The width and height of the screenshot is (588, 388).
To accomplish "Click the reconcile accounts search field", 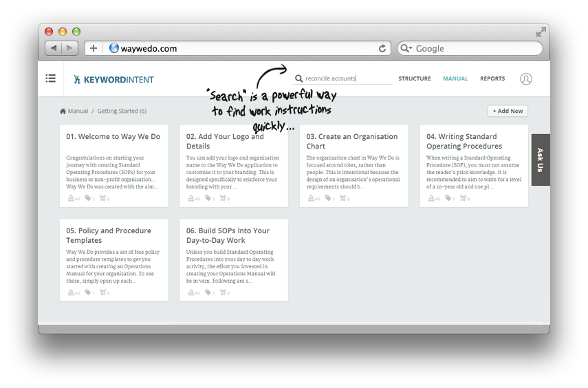I will tap(342, 78).
